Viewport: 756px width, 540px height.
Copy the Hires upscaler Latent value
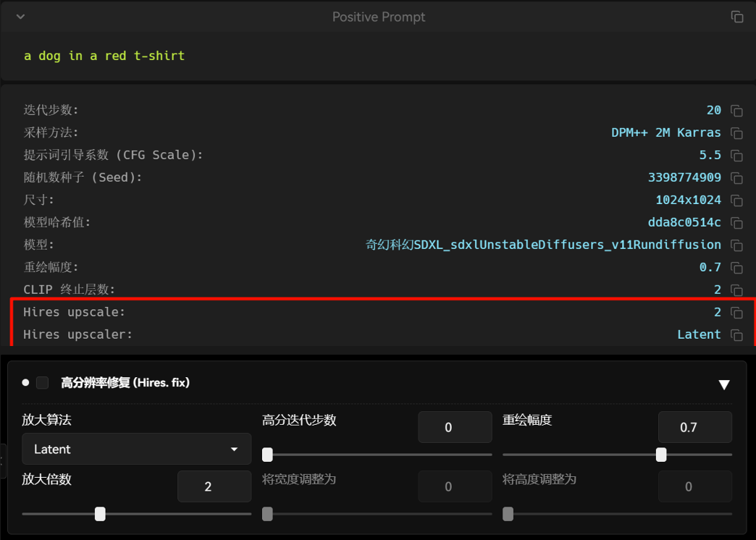pyautogui.click(x=736, y=334)
